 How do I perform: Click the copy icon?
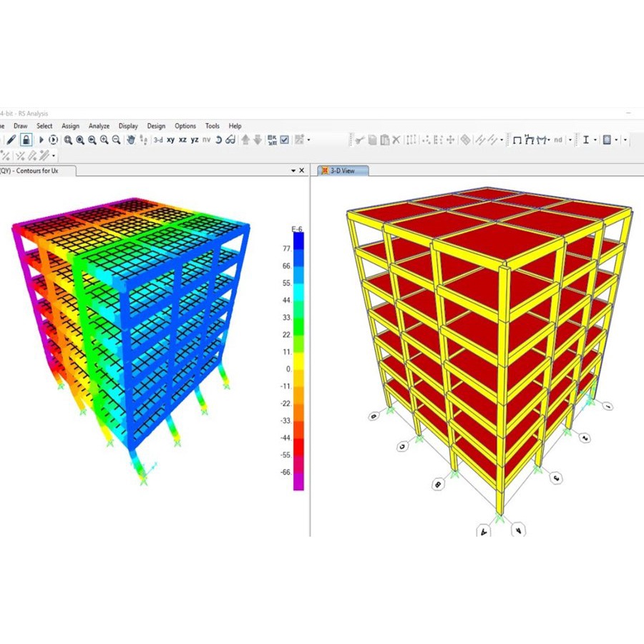pos(372,140)
